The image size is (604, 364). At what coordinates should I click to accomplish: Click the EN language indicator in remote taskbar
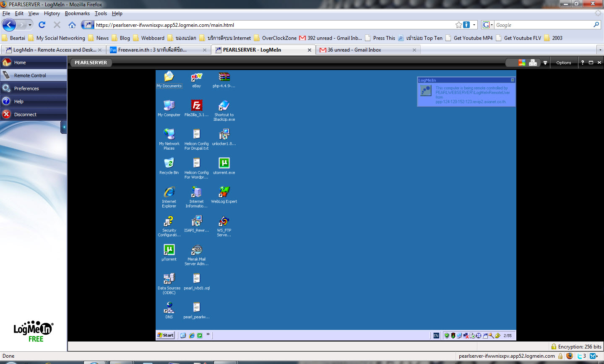[x=436, y=335]
